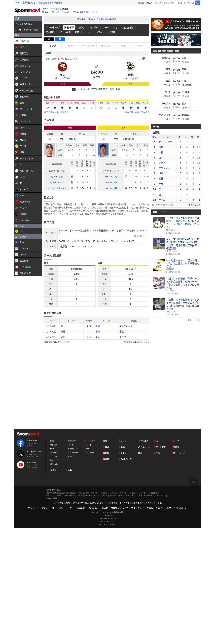215x644 pixels.
Task: Open toto service in sidebar
Action: [x=28, y=231]
